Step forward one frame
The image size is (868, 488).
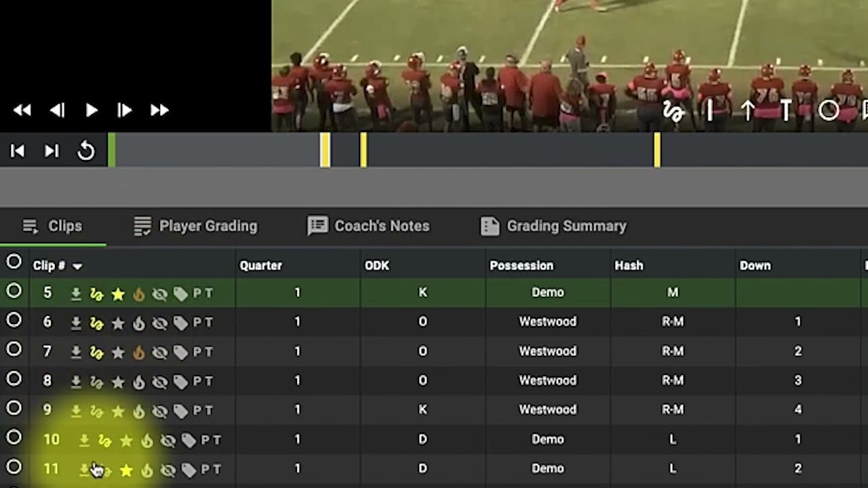[x=125, y=110]
